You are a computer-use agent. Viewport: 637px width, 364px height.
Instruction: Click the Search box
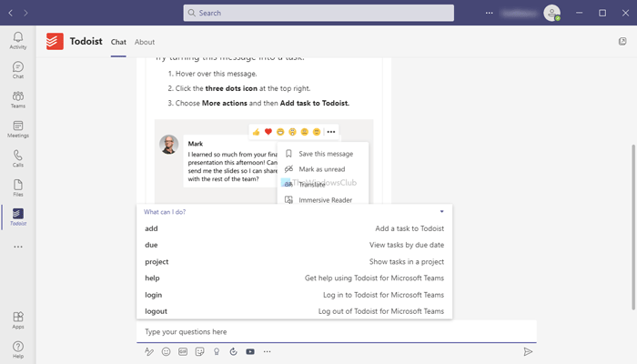coord(318,13)
